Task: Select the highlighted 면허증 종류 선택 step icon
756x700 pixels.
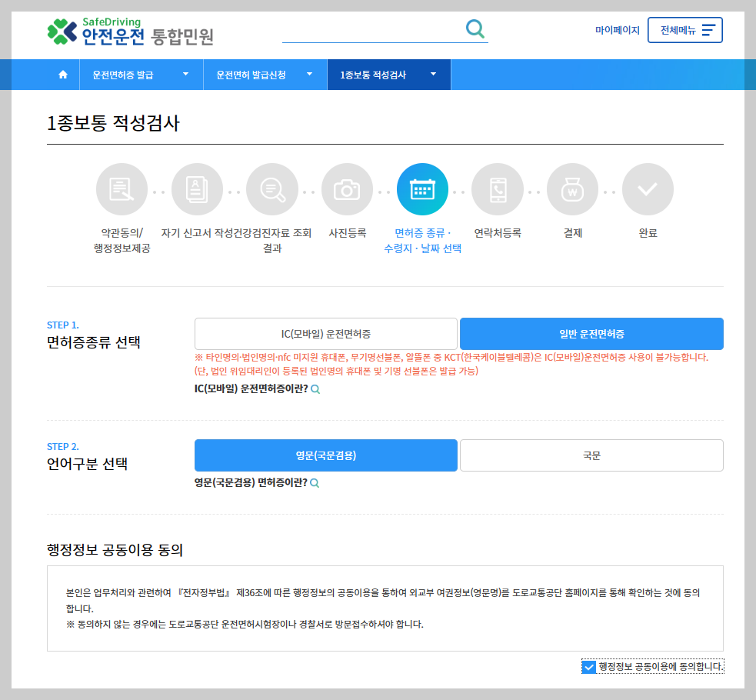Action: 422,188
